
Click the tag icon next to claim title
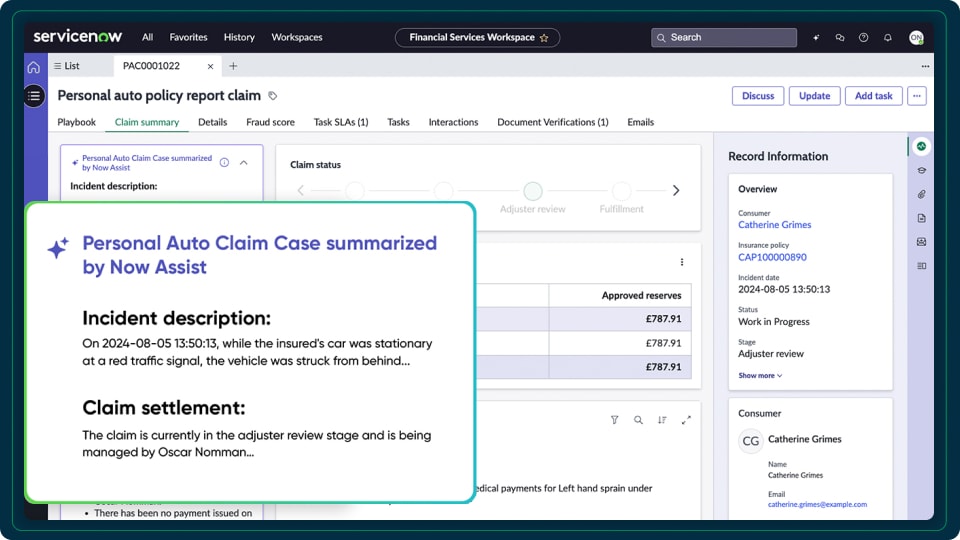click(x=272, y=96)
